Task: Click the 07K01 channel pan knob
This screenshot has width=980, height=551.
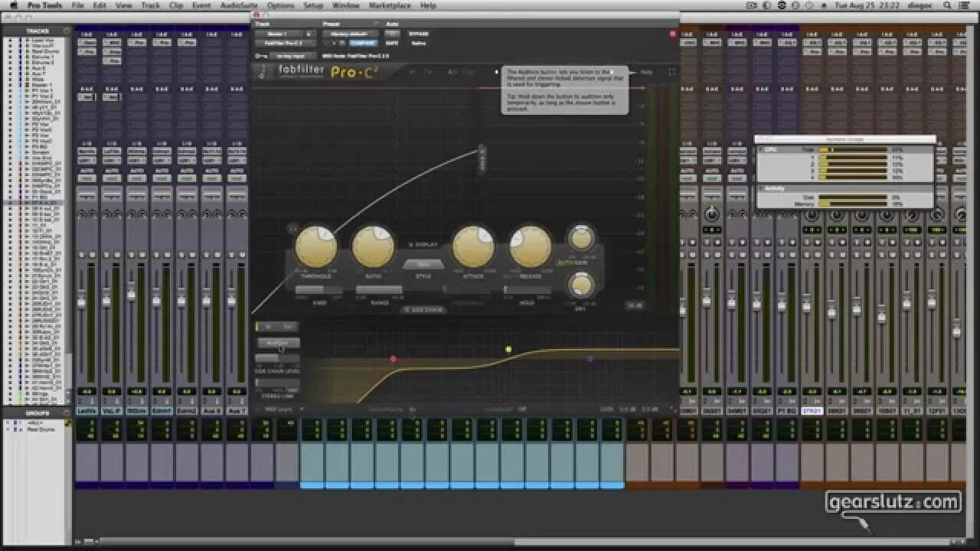Action: (812, 215)
